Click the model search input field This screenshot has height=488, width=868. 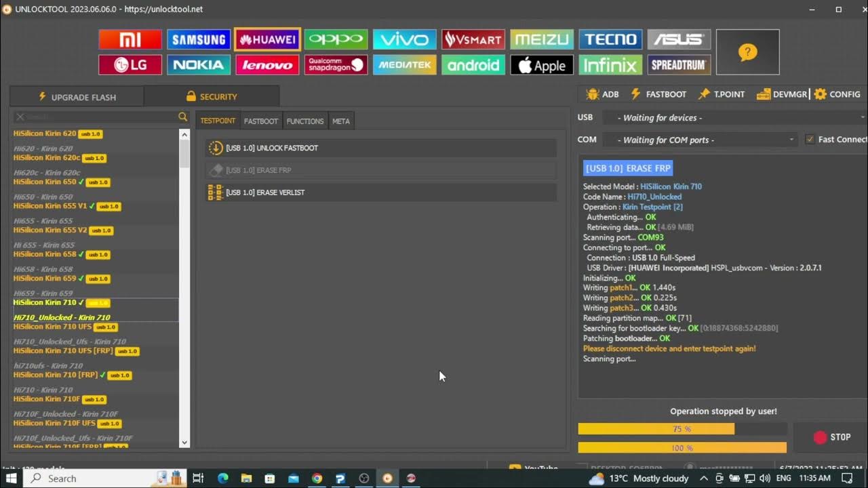pyautogui.click(x=100, y=117)
